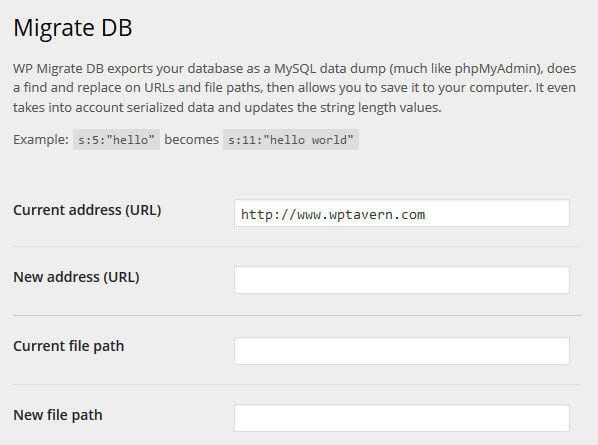This screenshot has height=445, width=598.
Task: Activate the New file path input box
Action: click(x=402, y=418)
